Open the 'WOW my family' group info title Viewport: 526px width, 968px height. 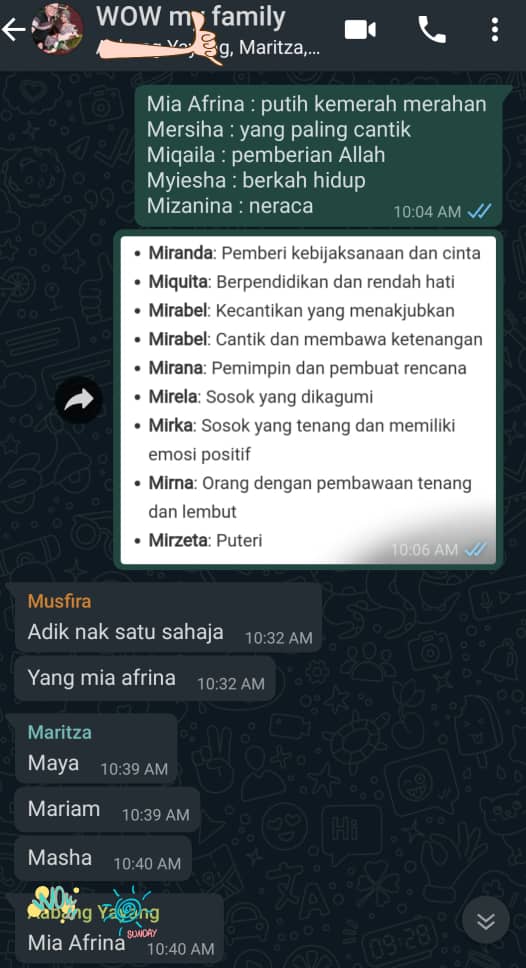click(x=191, y=17)
